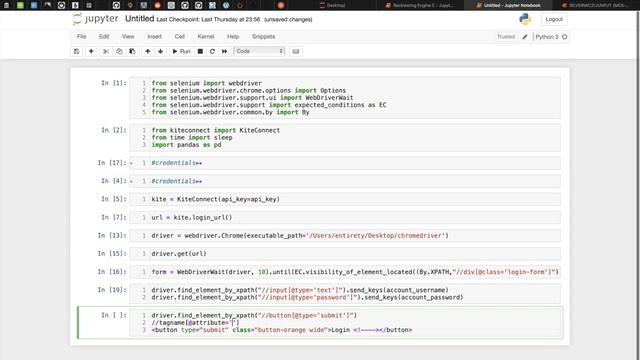Image resolution: width=640 pixels, height=360 pixels.
Task: Open the Snippets menu
Action: click(263, 37)
